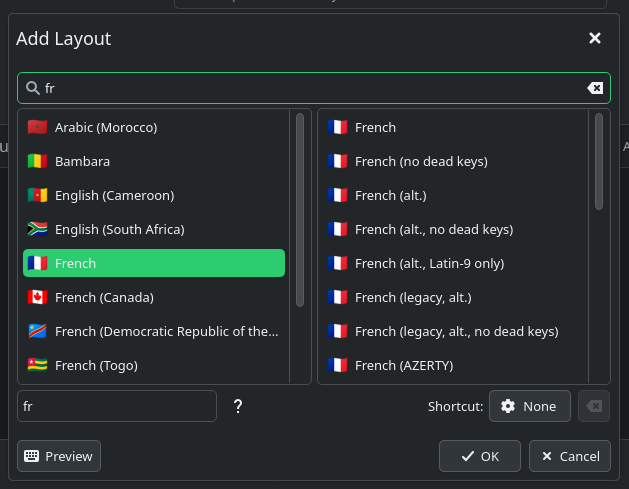The height and width of the screenshot is (489, 629).
Task: Select French (Democratic Republic of the Congo)
Action: click(x=166, y=331)
